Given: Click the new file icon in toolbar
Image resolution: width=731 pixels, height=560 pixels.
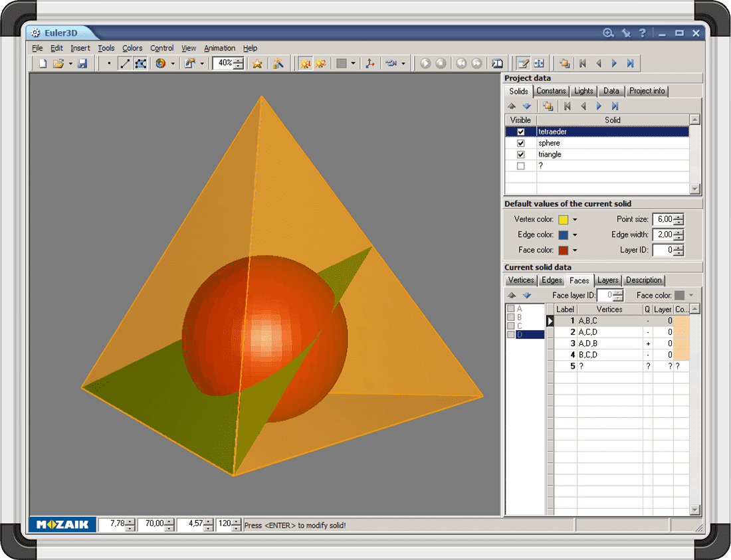Looking at the screenshot, I should pyautogui.click(x=43, y=64).
